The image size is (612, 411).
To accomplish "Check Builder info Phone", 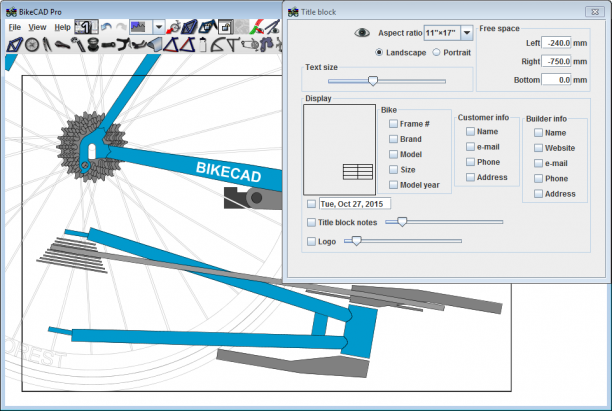I will (x=538, y=178).
